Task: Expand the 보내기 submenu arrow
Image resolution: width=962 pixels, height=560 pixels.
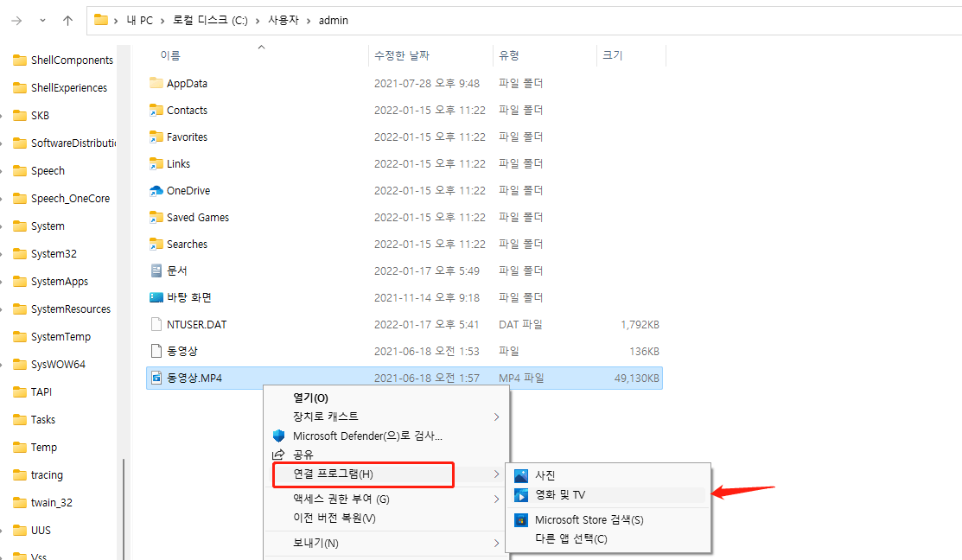Action: [497, 543]
